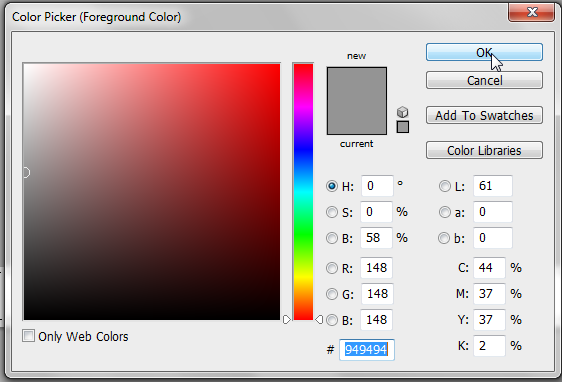The image size is (562, 382).
Task: Select the B blue radio button
Action: point(332,320)
